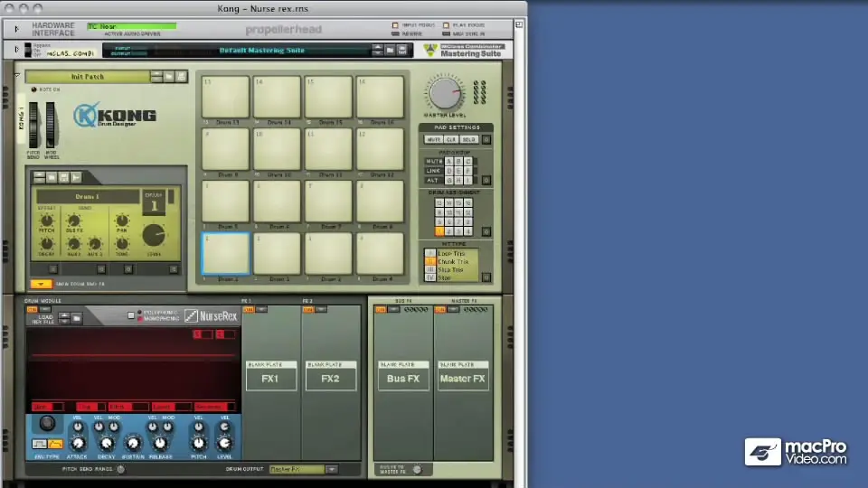The width and height of the screenshot is (868, 488).
Task: Click highlighted drum assignment number 1
Action: [439, 231]
